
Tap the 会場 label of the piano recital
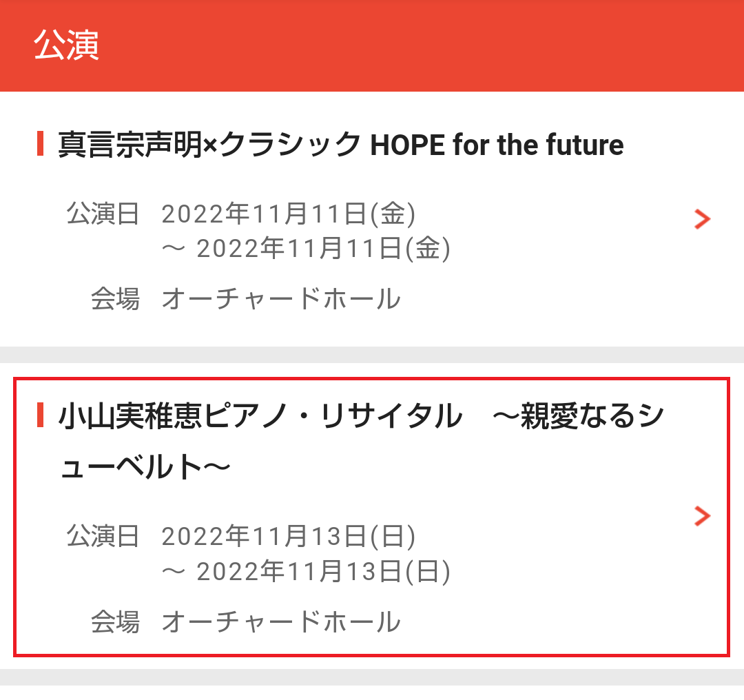[115, 622]
